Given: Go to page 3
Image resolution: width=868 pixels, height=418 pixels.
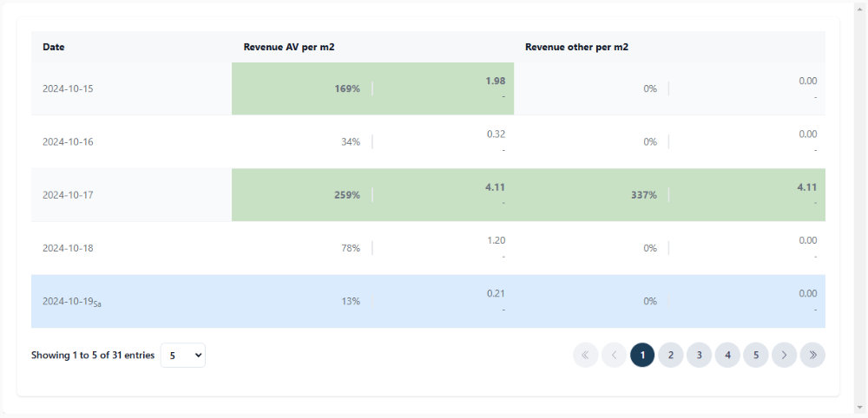Looking at the screenshot, I should point(699,355).
